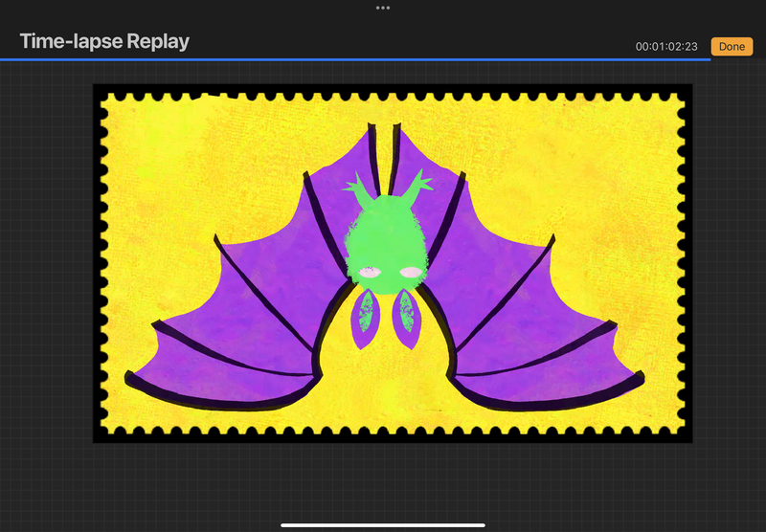Tap the Done button

coord(732,46)
